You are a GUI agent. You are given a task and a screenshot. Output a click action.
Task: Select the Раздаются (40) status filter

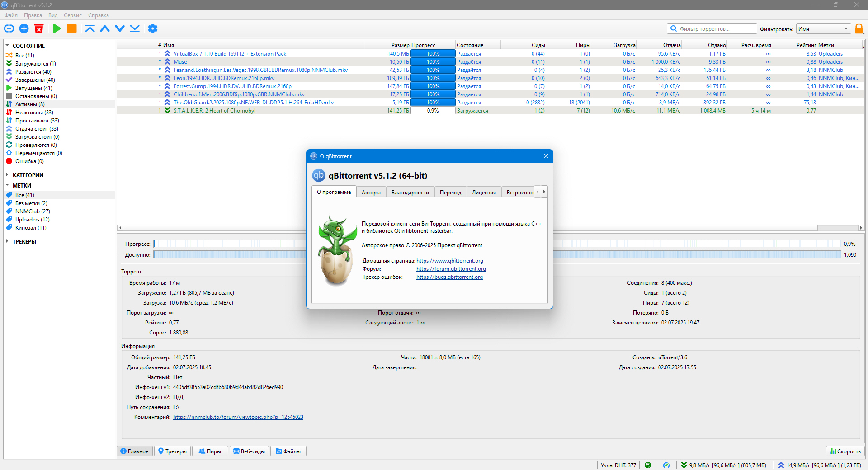pyautogui.click(x=33, y=72)
